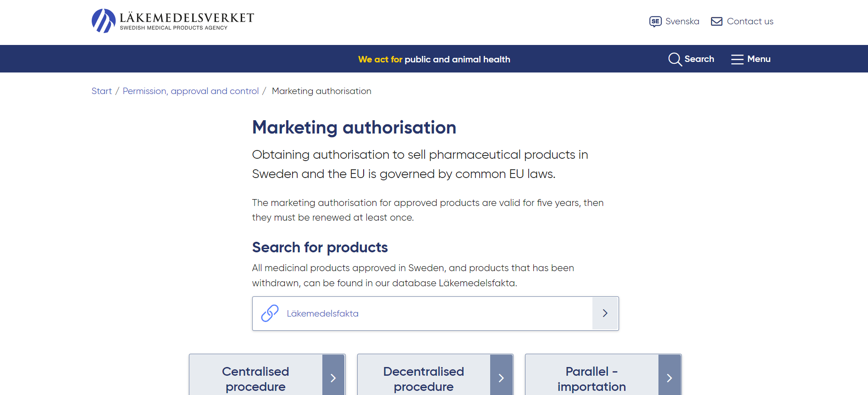Click the hamburger menu icon

(x=737, y=59)
